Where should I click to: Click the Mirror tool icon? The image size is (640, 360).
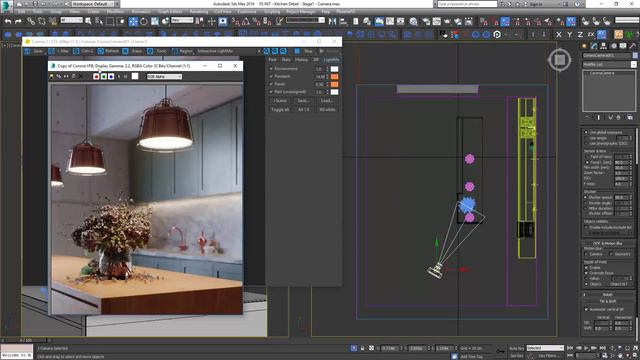333,21
